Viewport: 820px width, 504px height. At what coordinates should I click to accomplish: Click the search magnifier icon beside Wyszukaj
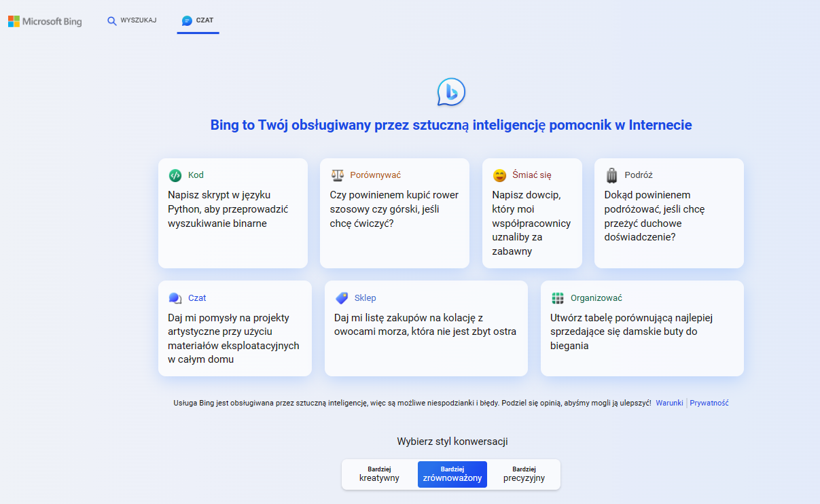(112, 21)
